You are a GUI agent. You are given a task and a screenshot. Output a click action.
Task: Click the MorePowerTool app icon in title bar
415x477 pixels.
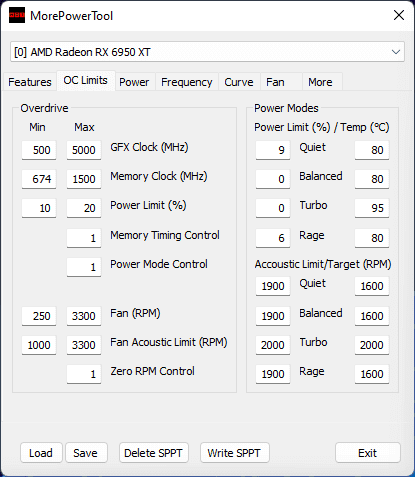[x=17, y=15]
